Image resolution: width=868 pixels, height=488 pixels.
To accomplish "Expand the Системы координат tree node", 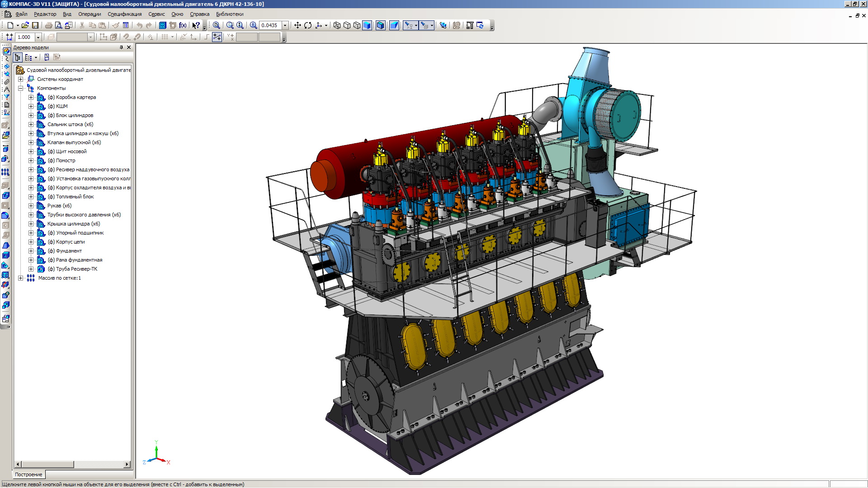I will coord(20,79).
